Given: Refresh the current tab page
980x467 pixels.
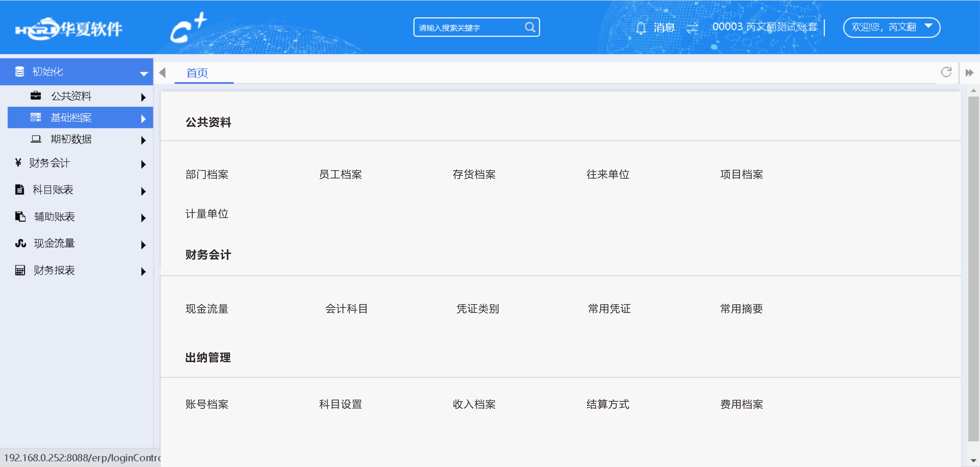Looking at the screenshot, I should [x=946, y=72].
